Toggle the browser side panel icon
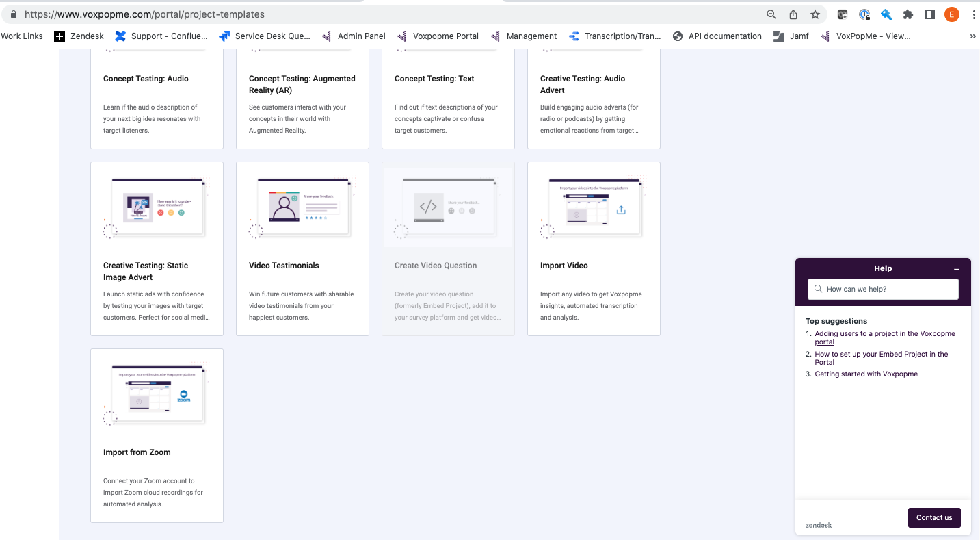 tap(930, 14)
